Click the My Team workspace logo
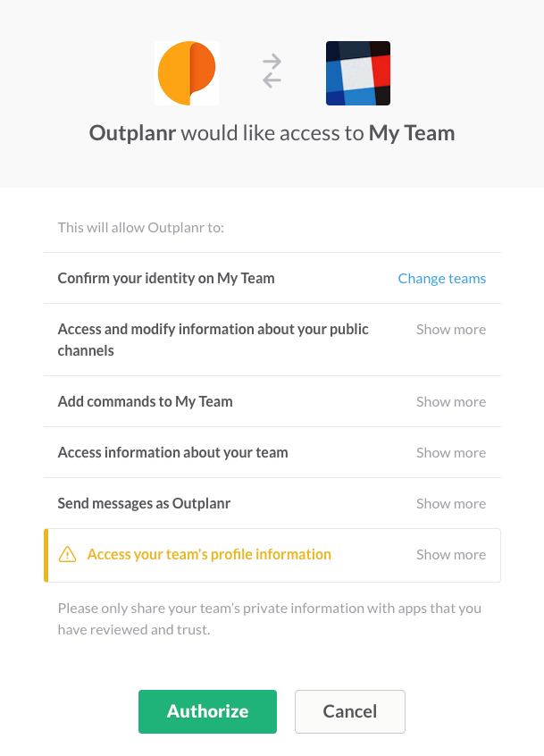Image resolution: width=544 pixels, height=756 pixels. click(x=358, y=73)
